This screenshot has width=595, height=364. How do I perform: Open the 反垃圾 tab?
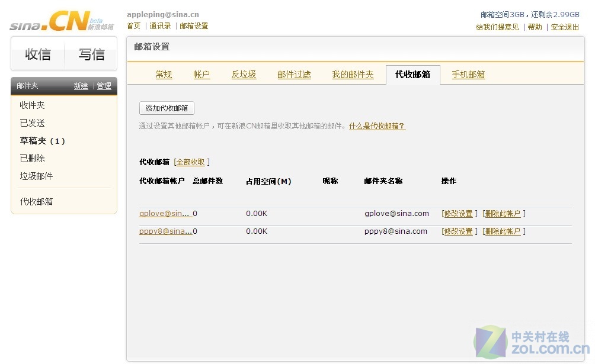pyautogui.click(x=243, y=75)
